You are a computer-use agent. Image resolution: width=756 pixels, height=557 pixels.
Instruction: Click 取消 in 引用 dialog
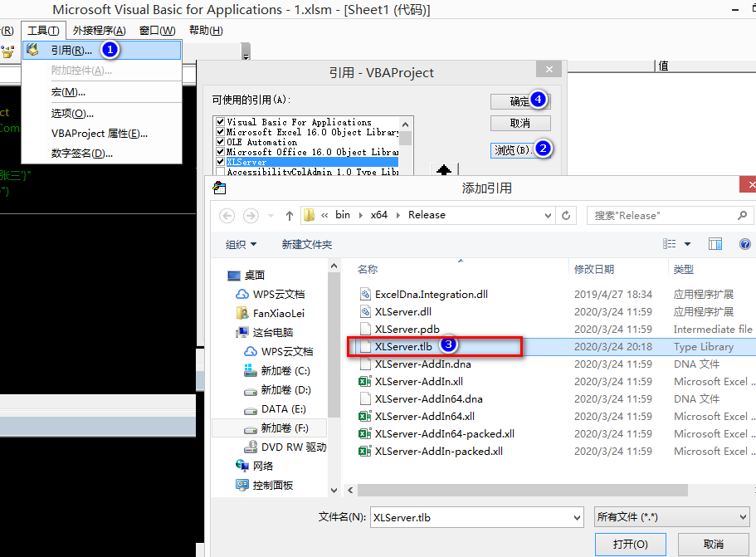coord(520,123)
